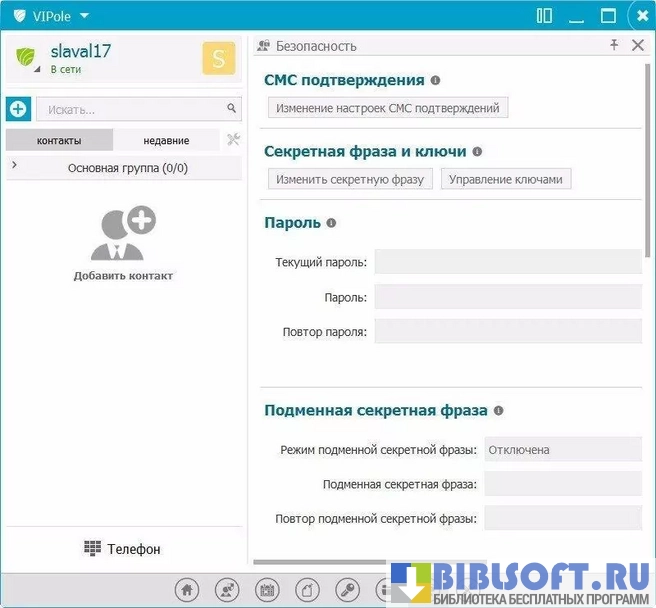Open contact list settings wrench icon
This screenshot has height=608, width=656.
233,140
